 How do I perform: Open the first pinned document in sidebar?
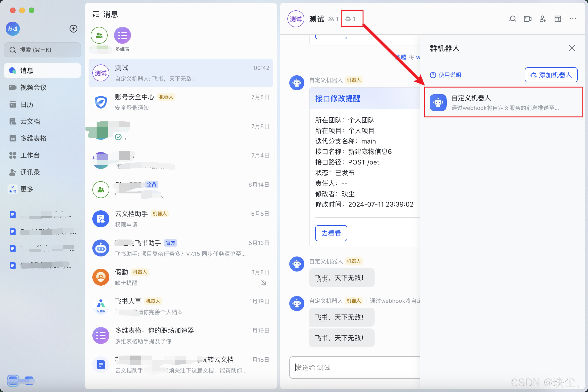pos(42,215)
